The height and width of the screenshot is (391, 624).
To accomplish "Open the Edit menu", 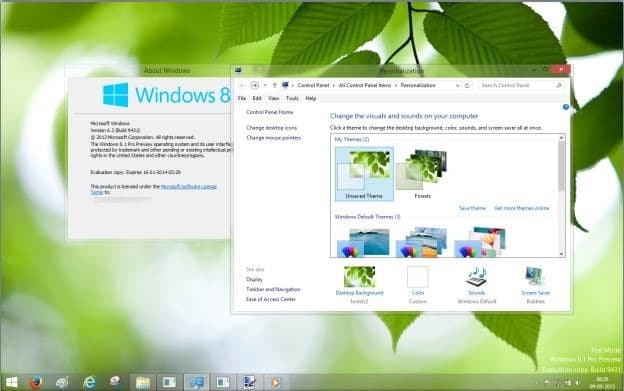I will 257,98.
